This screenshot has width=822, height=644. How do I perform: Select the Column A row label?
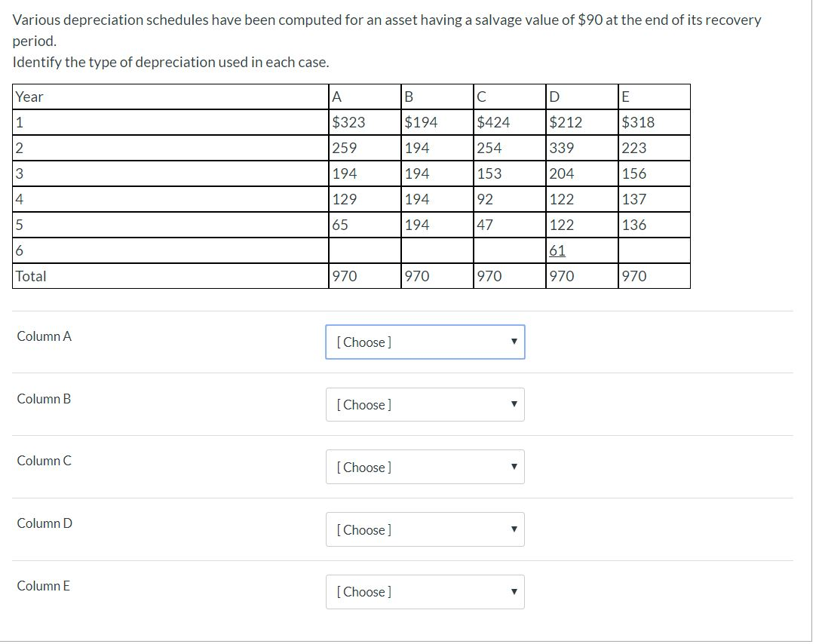(x=43, y=336)
